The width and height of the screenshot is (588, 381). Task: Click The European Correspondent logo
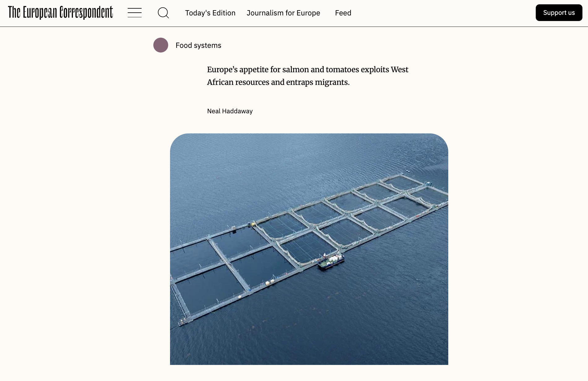[61, 13]
